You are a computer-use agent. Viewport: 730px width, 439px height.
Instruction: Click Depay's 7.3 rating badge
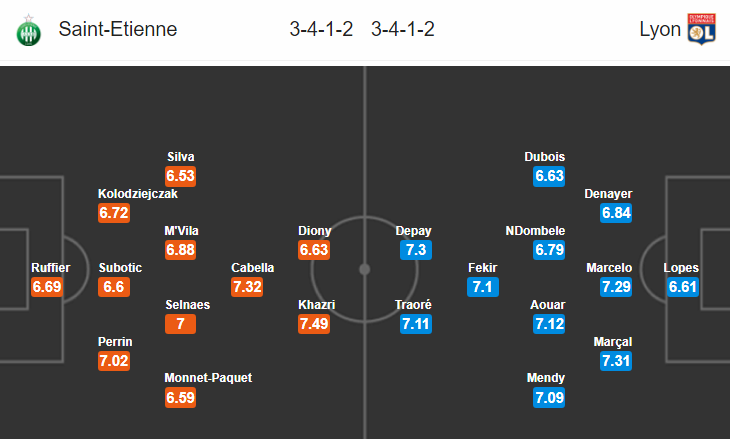click(x=416, y=250)
